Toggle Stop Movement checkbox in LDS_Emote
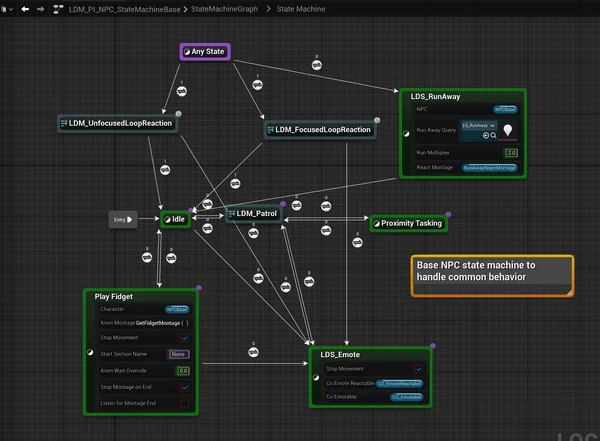Image resolution: width=600 pixels, height=441 pixels. (x=419, y=369)
